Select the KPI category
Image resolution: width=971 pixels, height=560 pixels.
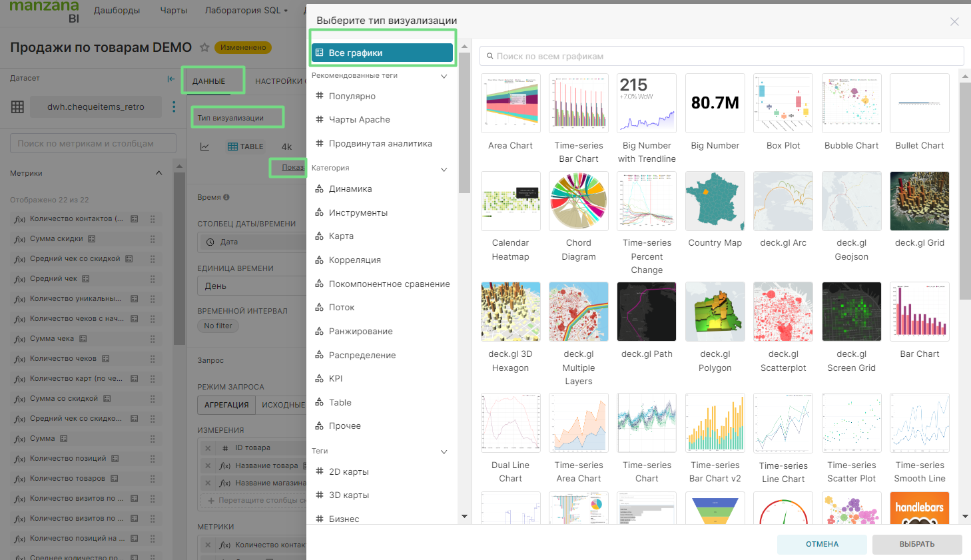point(336,378)
